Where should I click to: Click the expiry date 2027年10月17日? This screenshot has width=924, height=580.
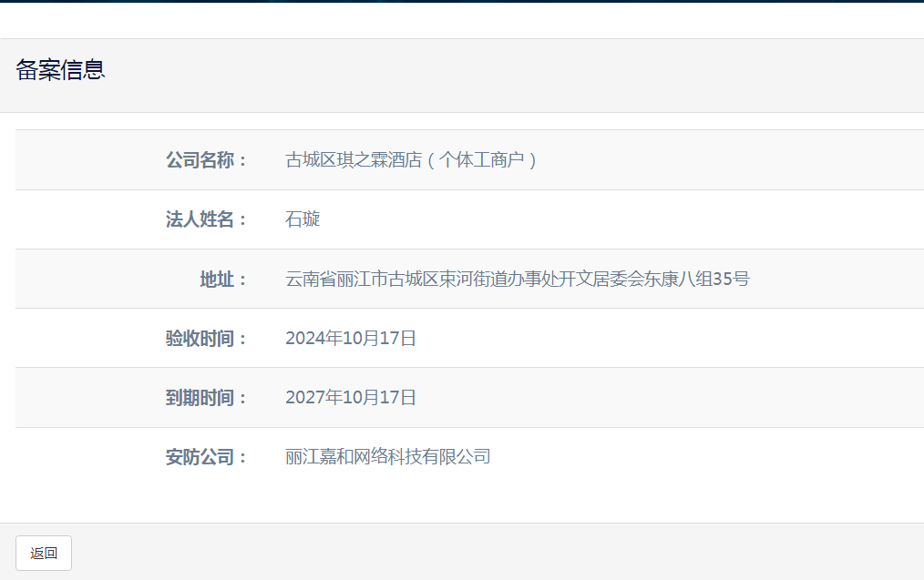(x=351, y=398)
